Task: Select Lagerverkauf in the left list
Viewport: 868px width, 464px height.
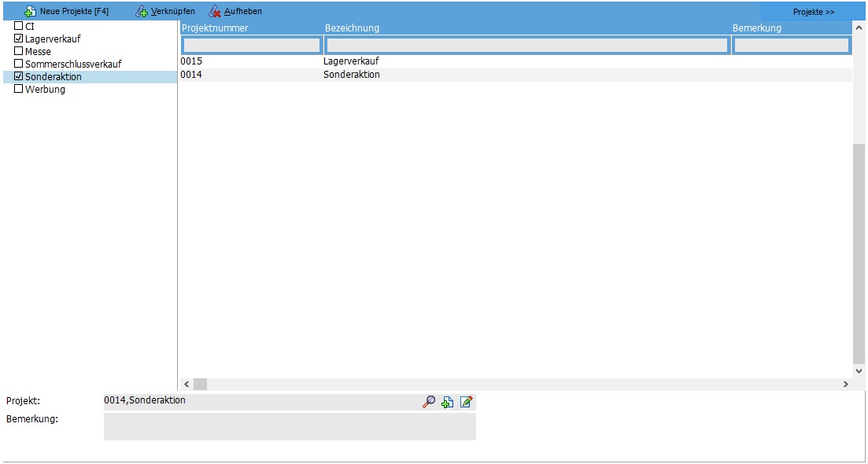Action: click(54, 39)
